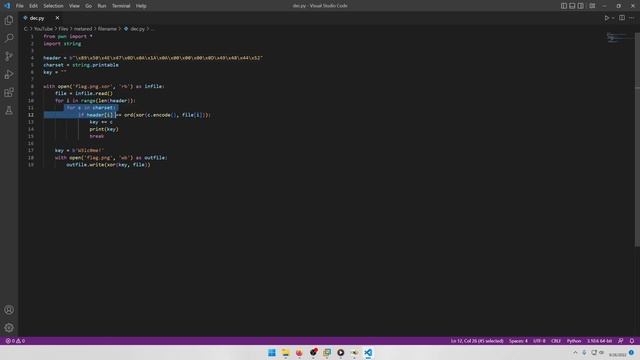Expand the run button dropdown arrow
The image size is (640, 360).
(613, 18)
